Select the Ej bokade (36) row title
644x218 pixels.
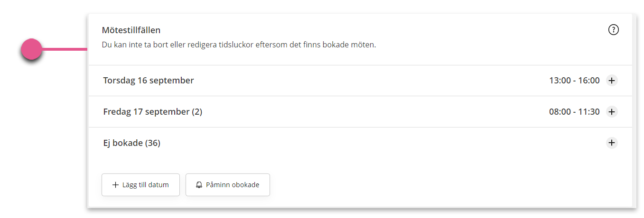[x=132, y=143]
